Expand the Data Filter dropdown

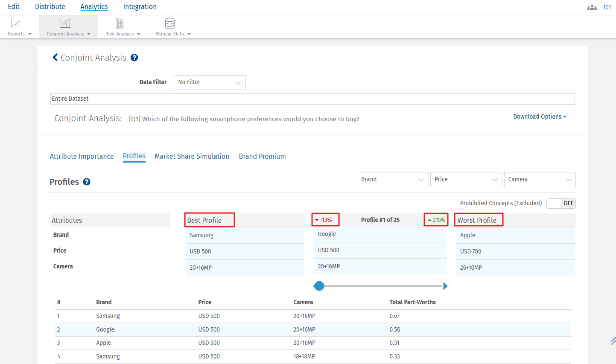coord(210,82)
